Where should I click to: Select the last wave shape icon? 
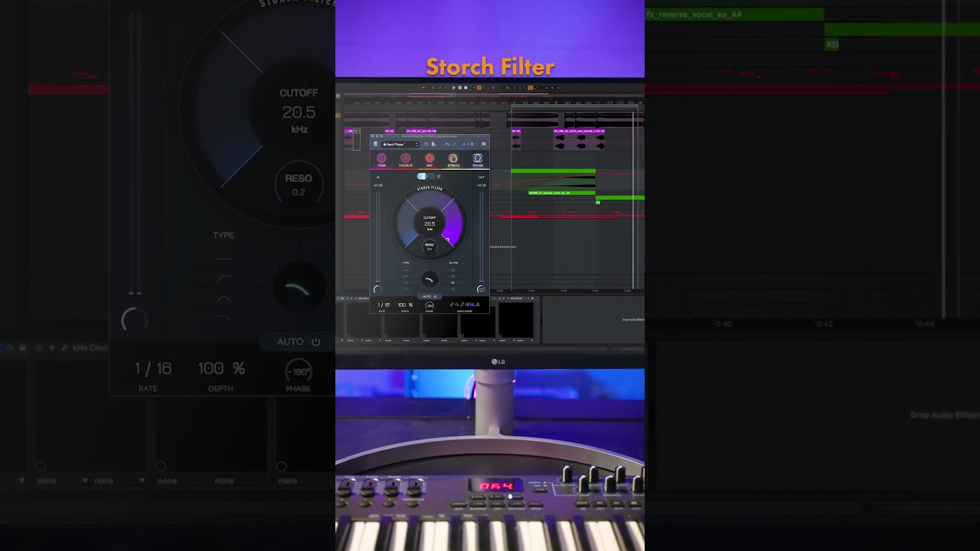[x=478, y=305]
